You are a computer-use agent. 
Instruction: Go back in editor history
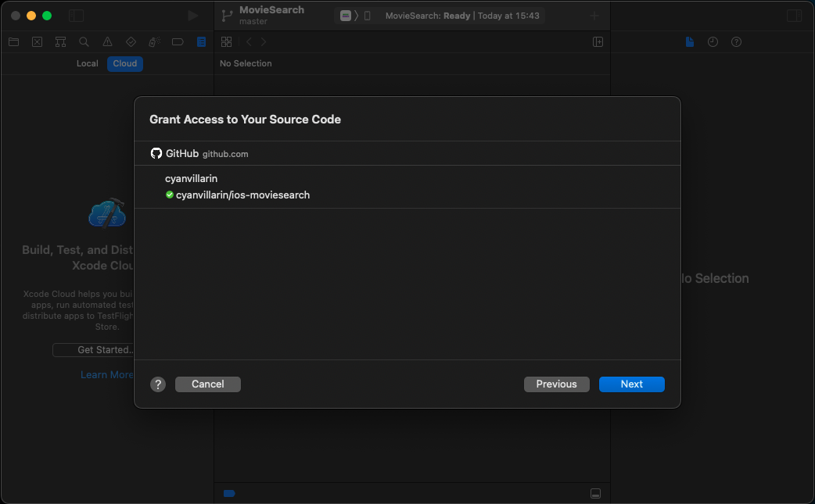249,42
